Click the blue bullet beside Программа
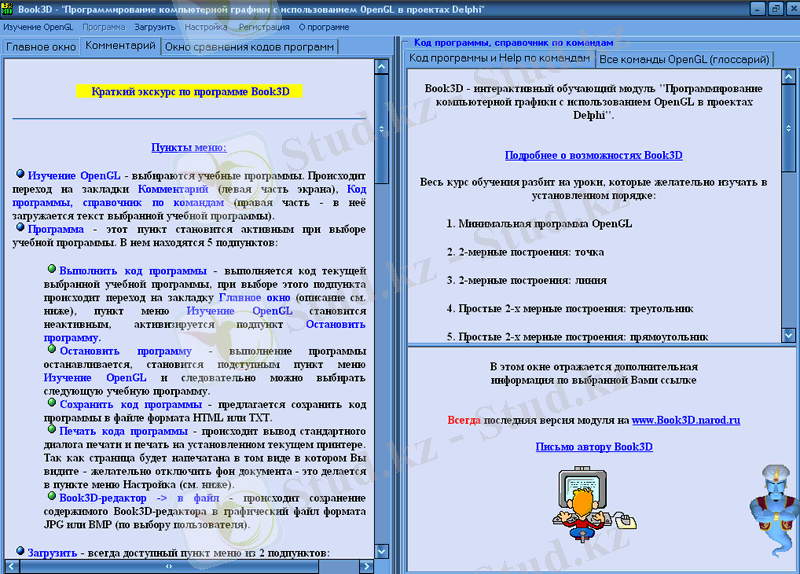This screenshot has height=574, width=800. 20,227
